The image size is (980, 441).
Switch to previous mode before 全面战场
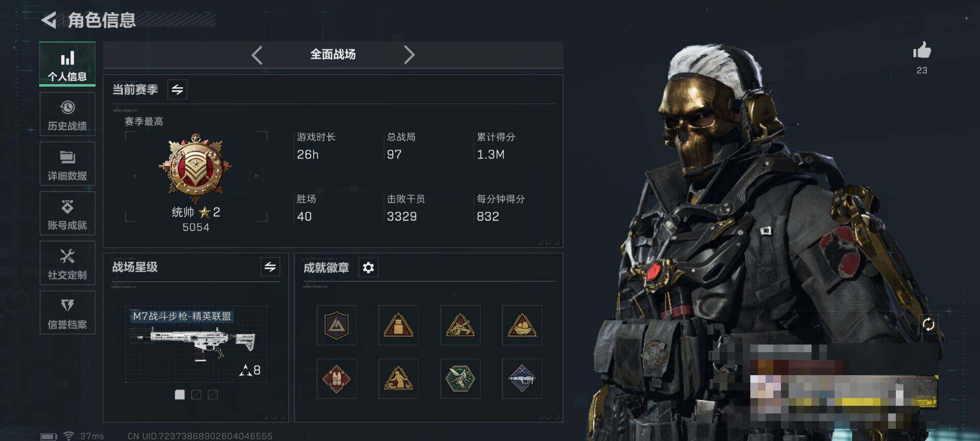[257, 55]
